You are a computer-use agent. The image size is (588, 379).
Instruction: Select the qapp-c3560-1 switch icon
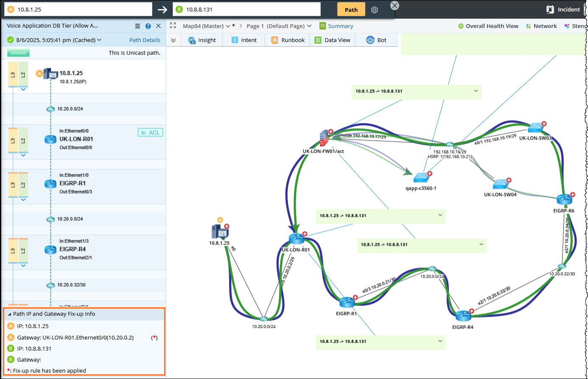point(421,177)
